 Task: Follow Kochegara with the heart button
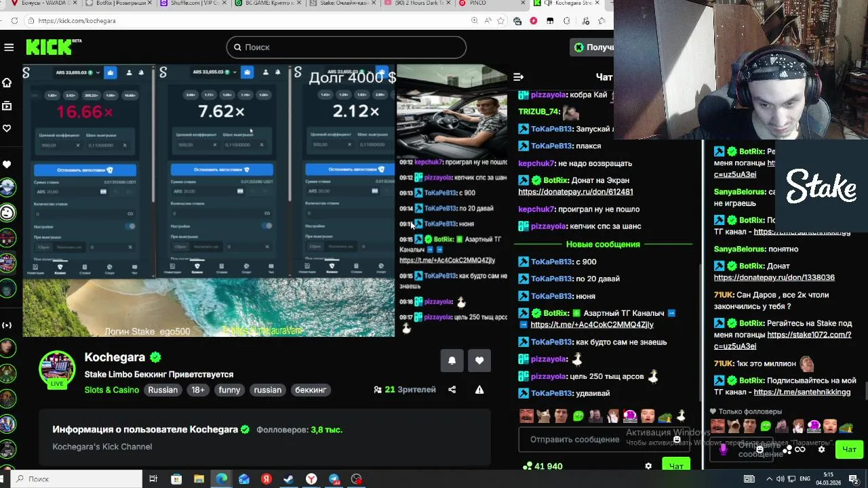pyautogui.click(x=479, y=361)
